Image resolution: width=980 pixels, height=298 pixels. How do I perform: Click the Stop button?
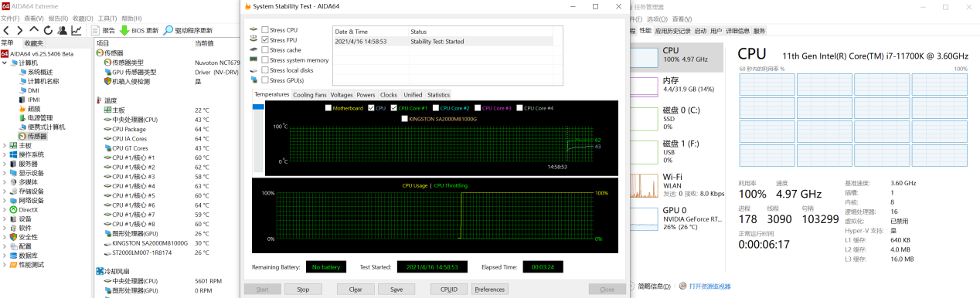(303, 290)
